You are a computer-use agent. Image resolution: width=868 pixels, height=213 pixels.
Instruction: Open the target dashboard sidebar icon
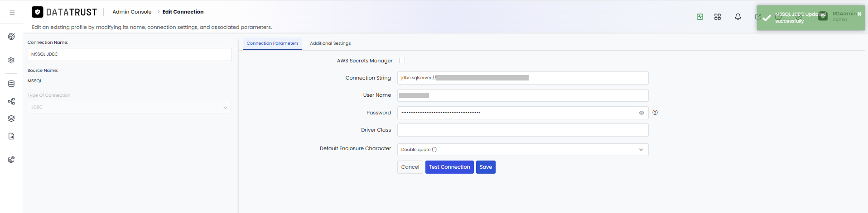click(x=11, y=37)
